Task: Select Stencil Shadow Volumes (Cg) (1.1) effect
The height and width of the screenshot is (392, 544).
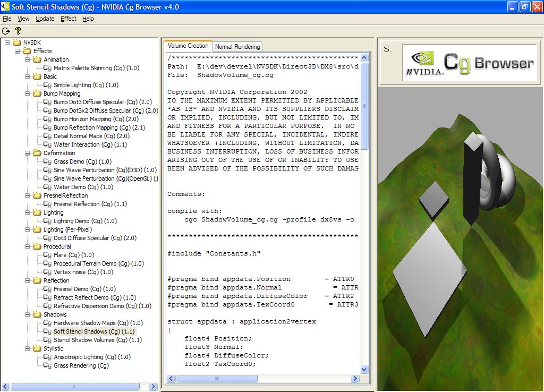Action: pos(98,340)
